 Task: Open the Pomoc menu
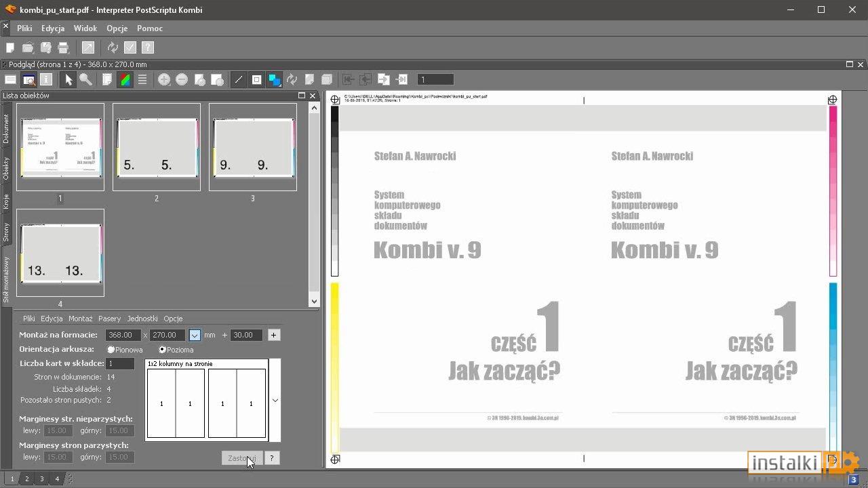[x=150, y=28]
